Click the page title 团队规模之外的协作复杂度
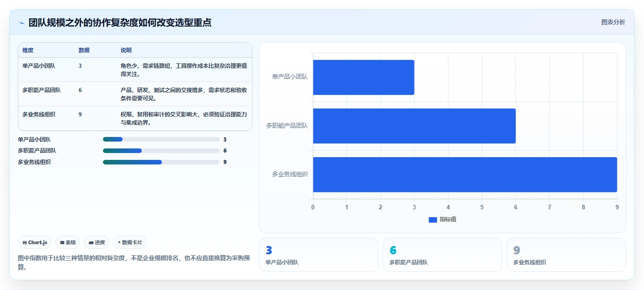 tap(120, 22)
